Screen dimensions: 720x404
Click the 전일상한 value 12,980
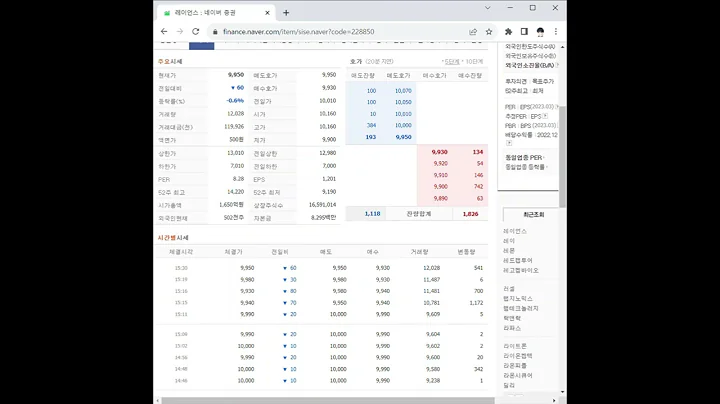(327, 153)
